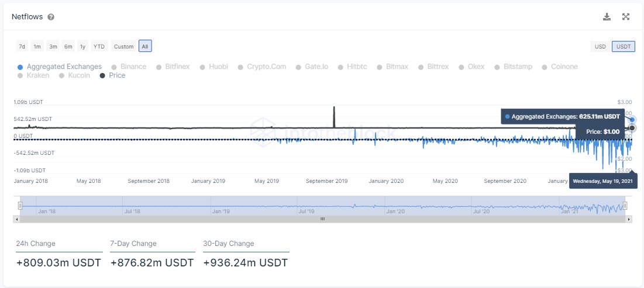Enable the Huobi legend entry

(214, 67)
